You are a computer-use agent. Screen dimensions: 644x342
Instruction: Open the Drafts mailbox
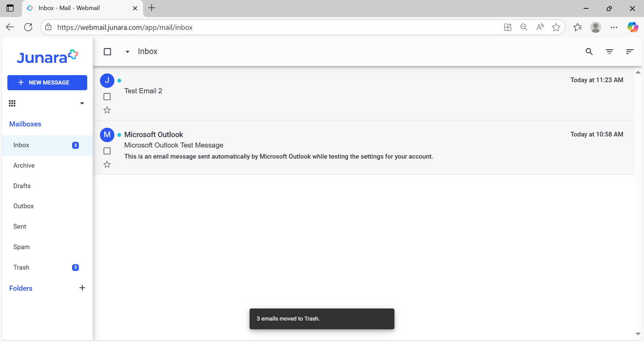(47, 186)
